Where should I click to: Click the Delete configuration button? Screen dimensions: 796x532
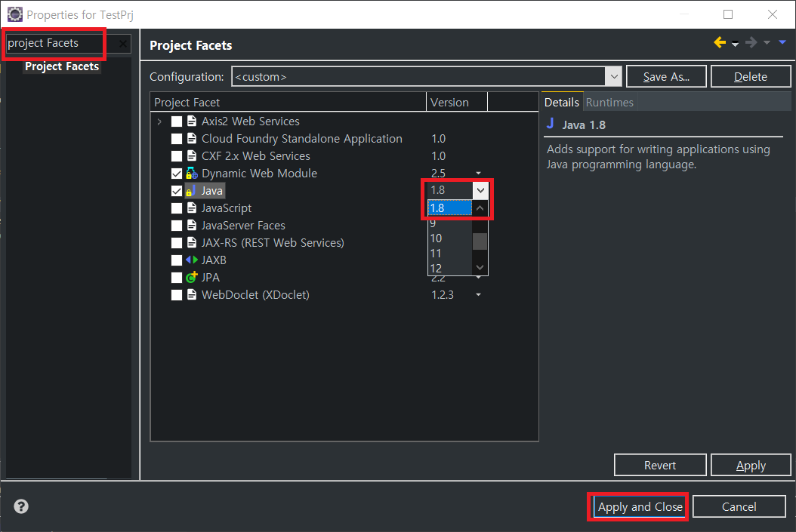[x=751, y=76]
